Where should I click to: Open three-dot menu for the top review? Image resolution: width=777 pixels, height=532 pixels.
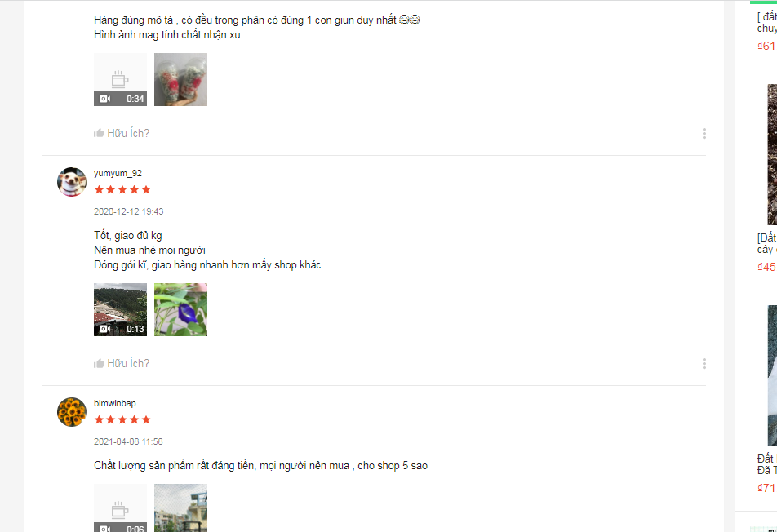click(x=704, y=133)
